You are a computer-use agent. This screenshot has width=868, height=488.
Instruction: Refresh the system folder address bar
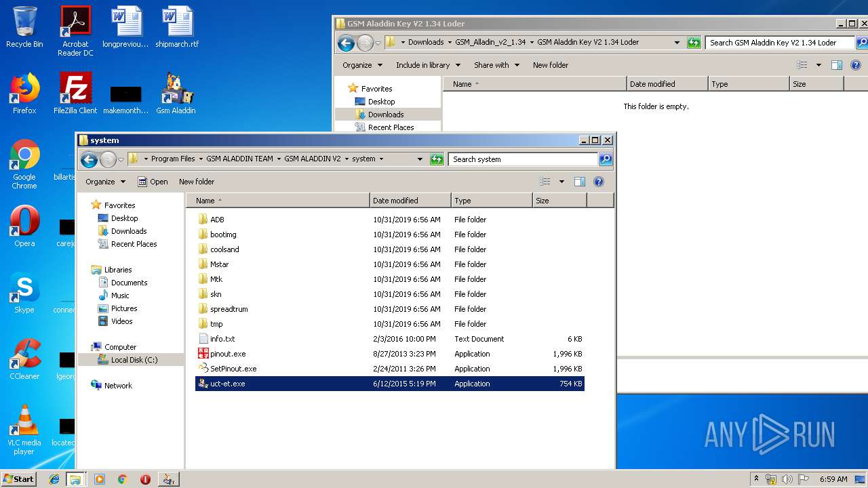click(x=437, y=159)
